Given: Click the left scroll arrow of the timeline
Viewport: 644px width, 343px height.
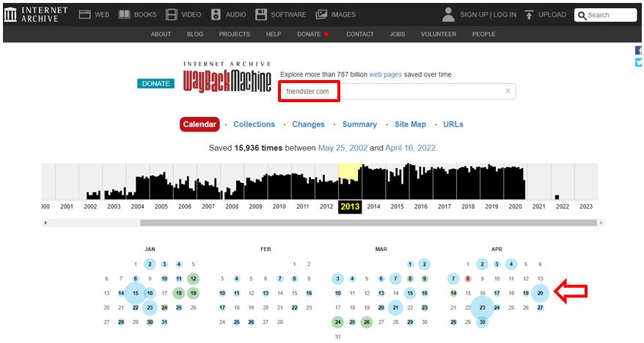Looking at the screenshot, I should tap(45, 223).
